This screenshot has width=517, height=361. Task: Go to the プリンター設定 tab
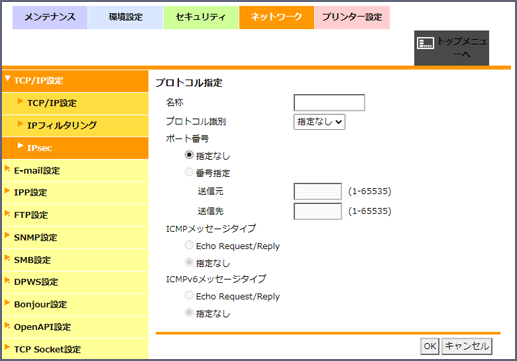click(352, 17)
